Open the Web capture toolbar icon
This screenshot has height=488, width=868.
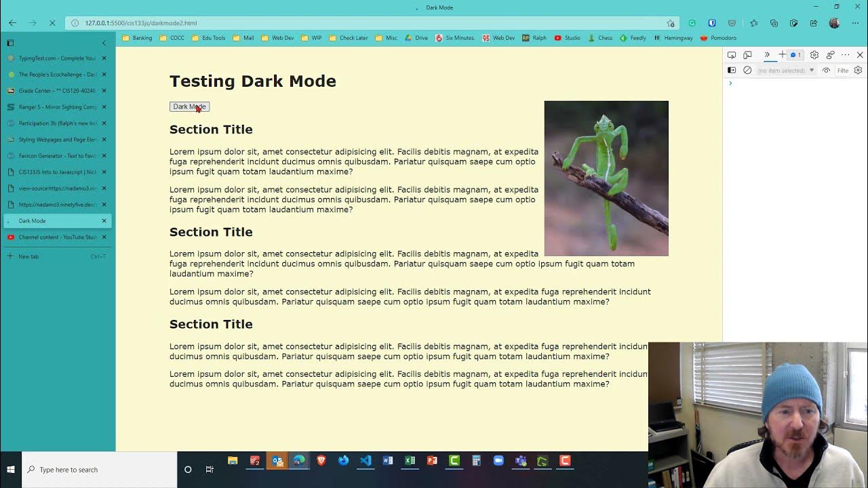(793, 23)
